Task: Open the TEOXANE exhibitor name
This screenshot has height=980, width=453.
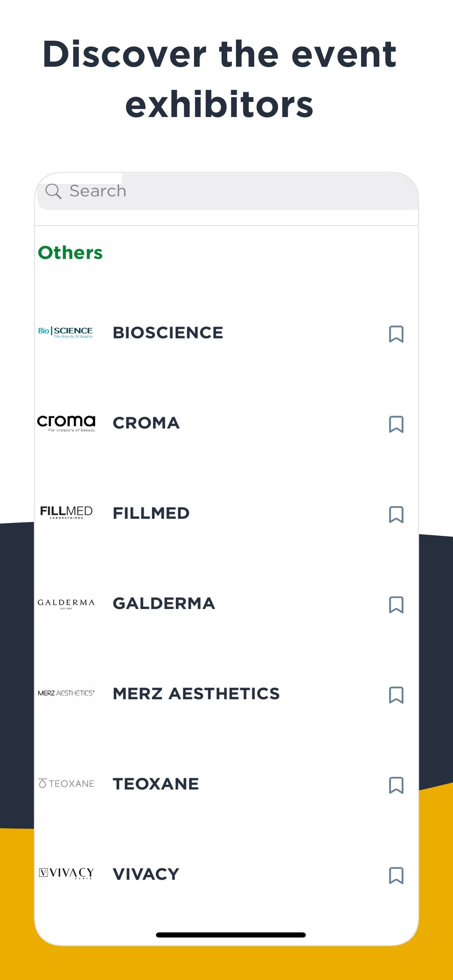Action: coord(156,784)
